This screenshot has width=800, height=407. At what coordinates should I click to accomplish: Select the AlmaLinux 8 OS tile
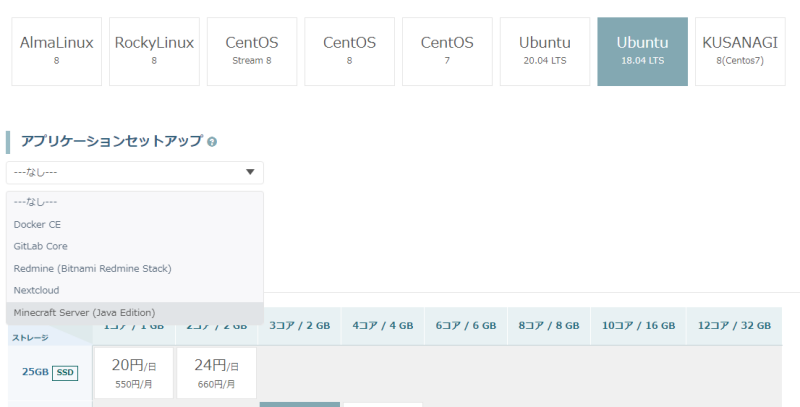click(57, 52)
